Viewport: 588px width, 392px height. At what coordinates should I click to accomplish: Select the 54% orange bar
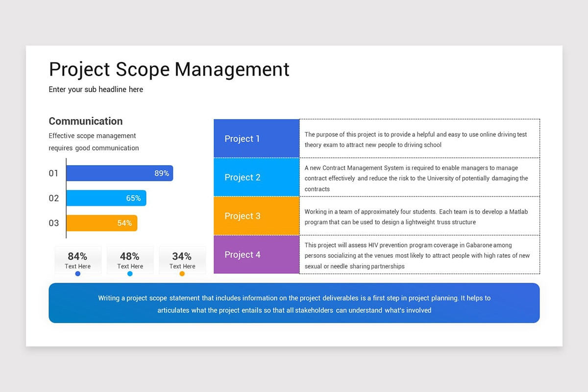pyautogui.click(x=102, y=223)
